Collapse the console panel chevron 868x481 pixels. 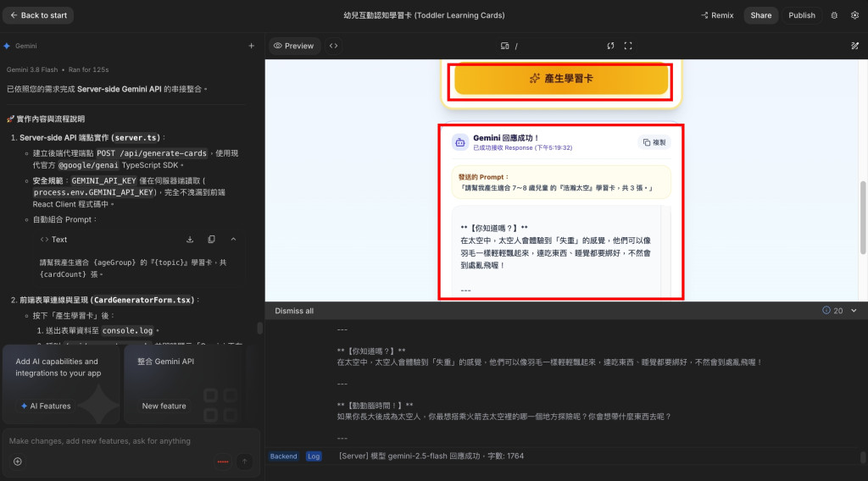click(x=854, y=311)
